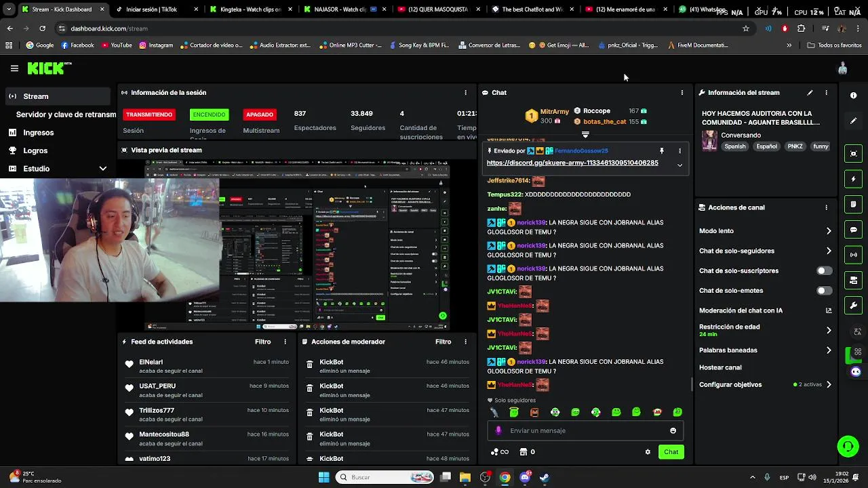This screenshot has width=868, height=488.
Task: Edit stream information with pencil icon
Action: pos(810,92)
